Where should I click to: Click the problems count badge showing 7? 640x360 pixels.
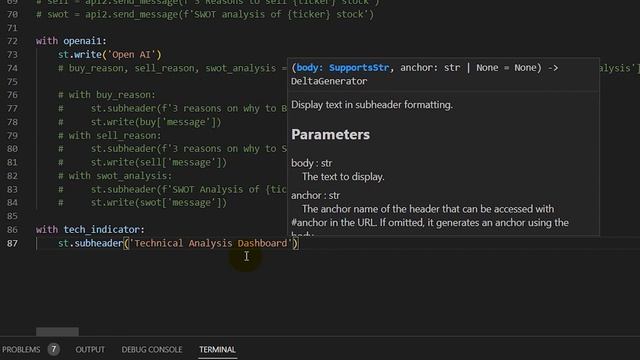[53, 349]
